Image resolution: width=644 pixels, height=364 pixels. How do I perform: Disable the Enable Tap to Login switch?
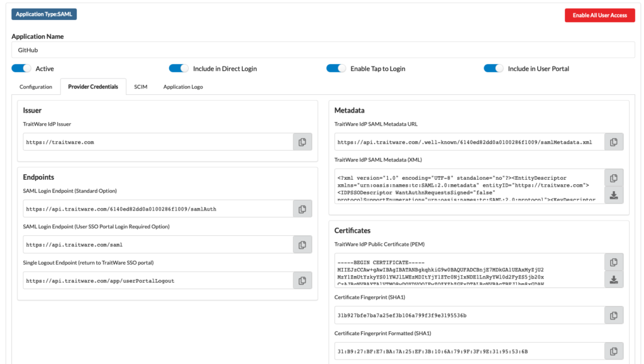pos(336,69)
